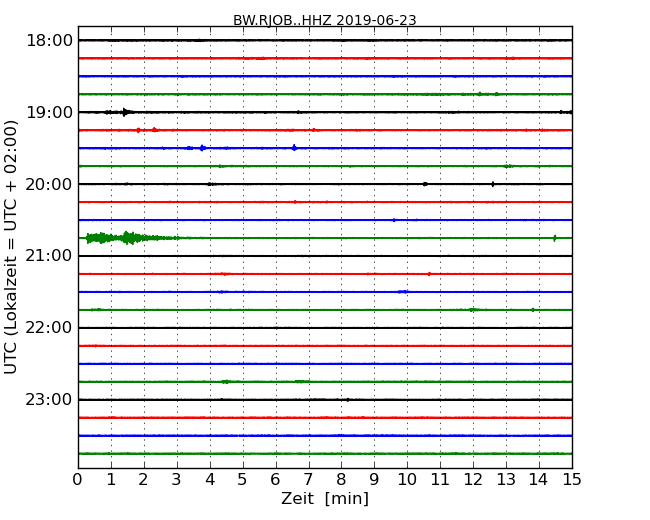Select the 18:00 time label
The image size is (650, 520).
click(x=49, y=41)
